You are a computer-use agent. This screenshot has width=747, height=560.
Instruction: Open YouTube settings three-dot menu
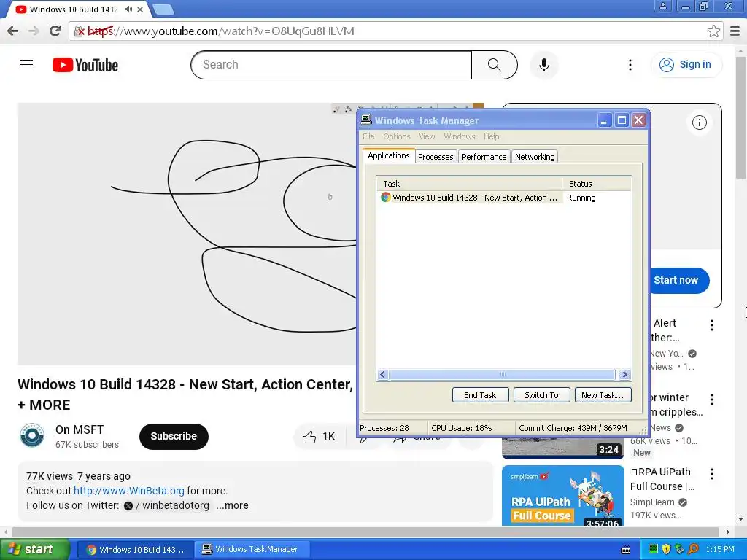pos(630,65)
